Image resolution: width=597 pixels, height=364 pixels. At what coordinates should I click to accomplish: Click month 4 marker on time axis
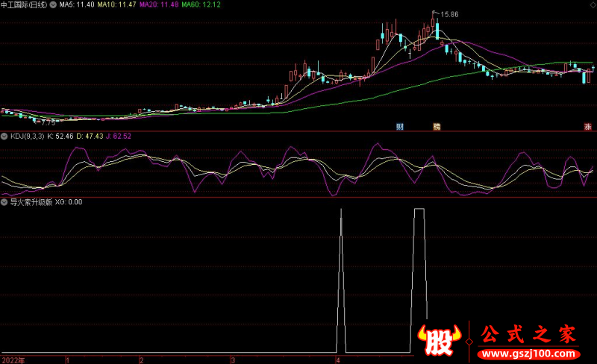click(x=337, y=360)
